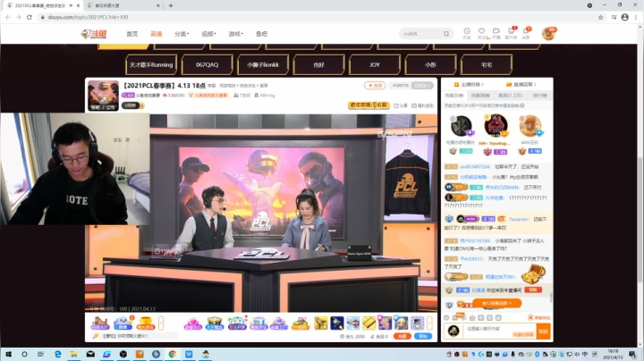Click the first-ranked contributor avatar with crown

coord(496,125)
